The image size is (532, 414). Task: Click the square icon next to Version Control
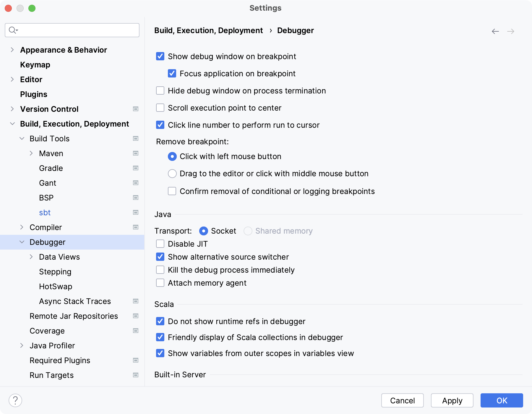pos(136,109)
